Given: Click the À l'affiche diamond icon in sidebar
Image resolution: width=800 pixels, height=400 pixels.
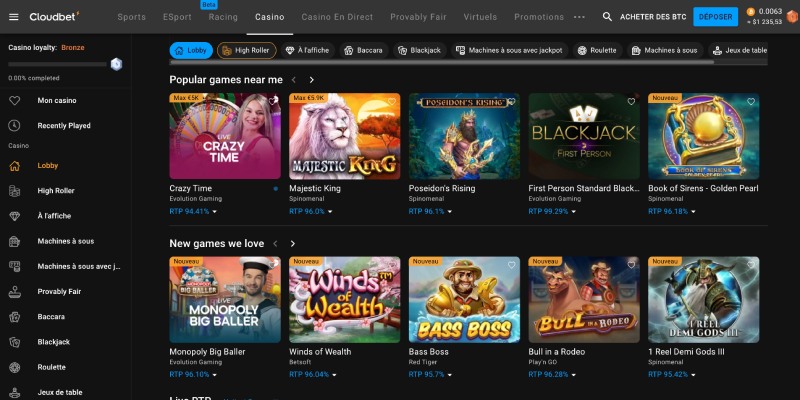Looking at the screenshot, I should pyautogui.click(x=14, y=216).
